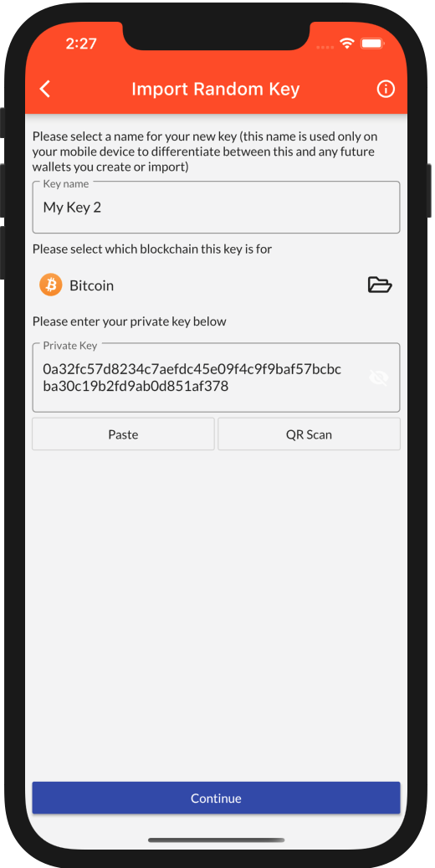This screenshot has width=435, height=868.
Task: Toggle private key visibility eye icon
Action: click(379, 378)
